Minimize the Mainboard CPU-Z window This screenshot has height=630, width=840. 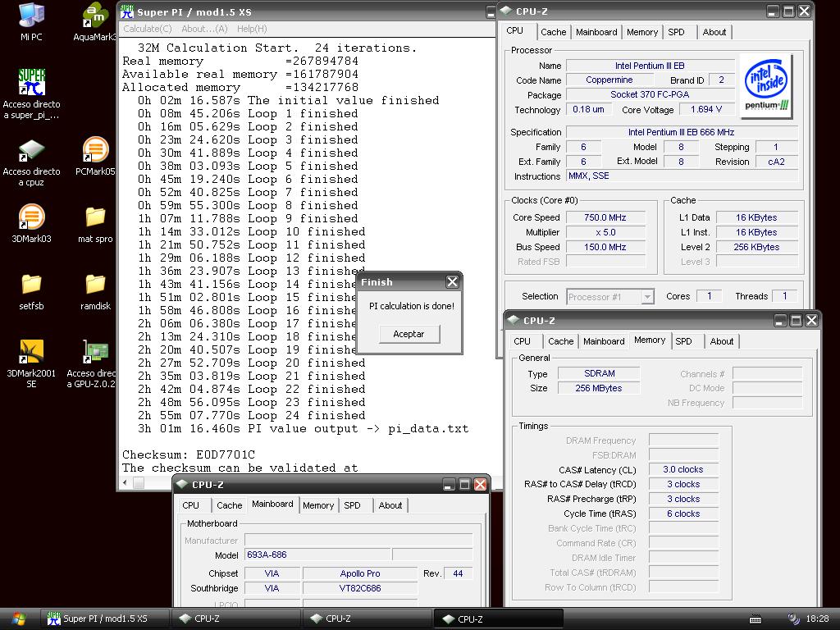(x=449, y=484)
